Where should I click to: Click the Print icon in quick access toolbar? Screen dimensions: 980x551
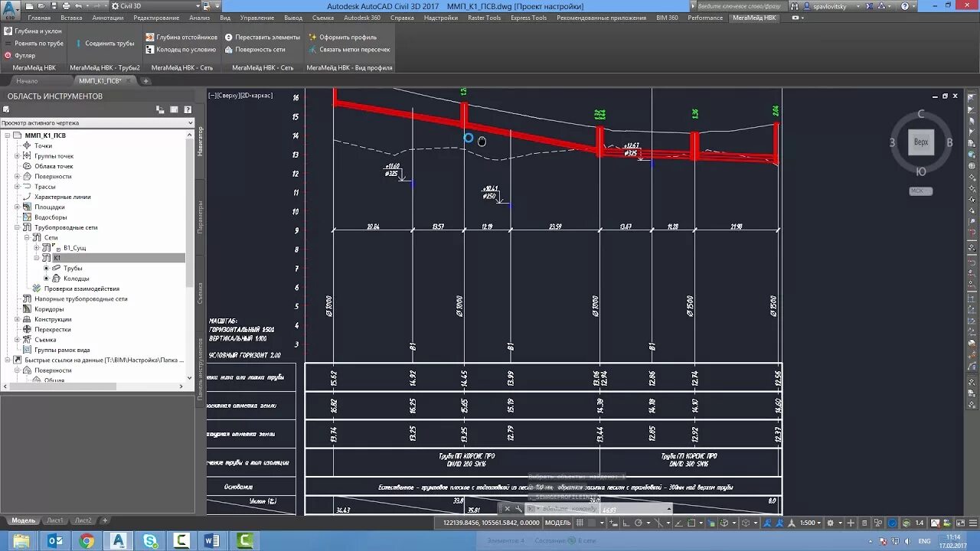coord(67,6)
